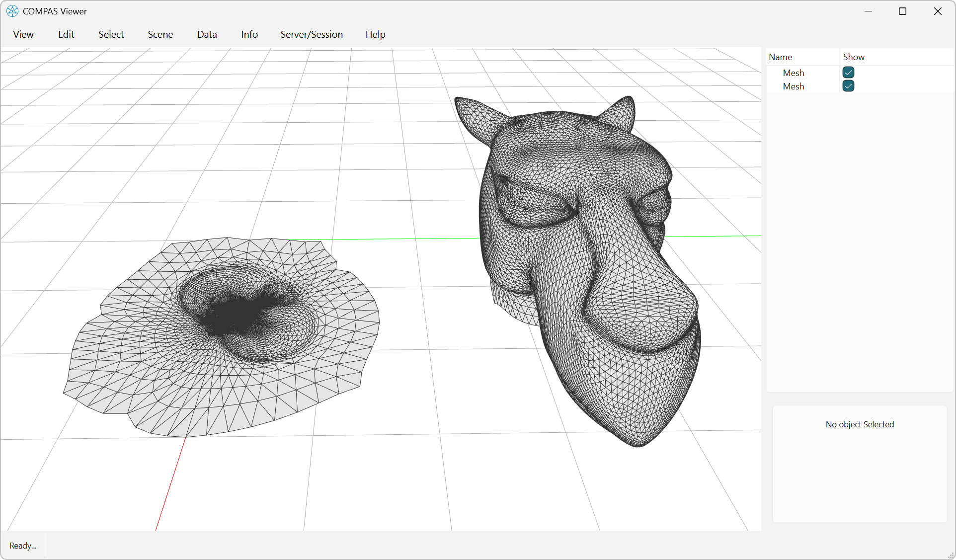Image resolution: width=956 pixels, height=560 pixels.
Task: Click the No object Selected panel
Action: [x=860, y=424]
